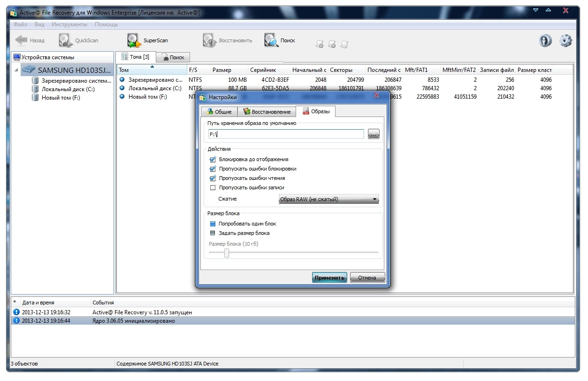This screenshot has width=588, height=381.
Task: Click the Назад back arrow icon
Action: (21, 40)
